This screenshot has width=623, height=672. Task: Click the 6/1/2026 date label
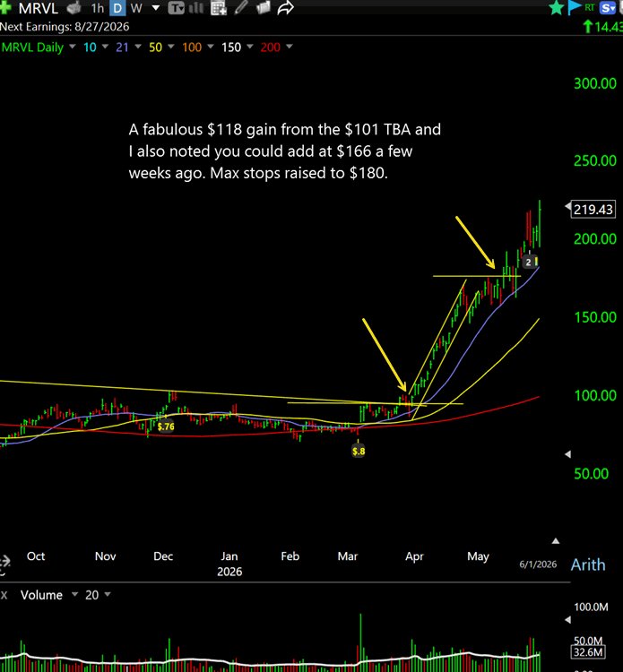pyautogui.click(x=538, y=564)
